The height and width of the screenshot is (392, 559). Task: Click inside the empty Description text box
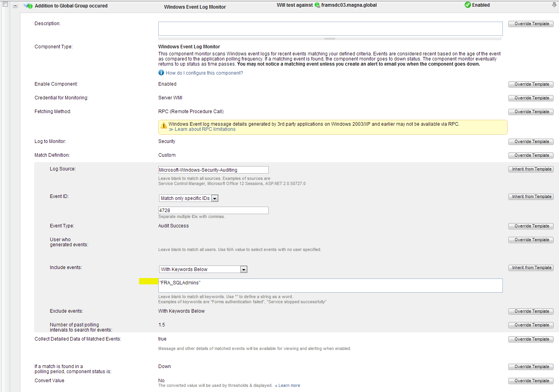tap(330, 28)
